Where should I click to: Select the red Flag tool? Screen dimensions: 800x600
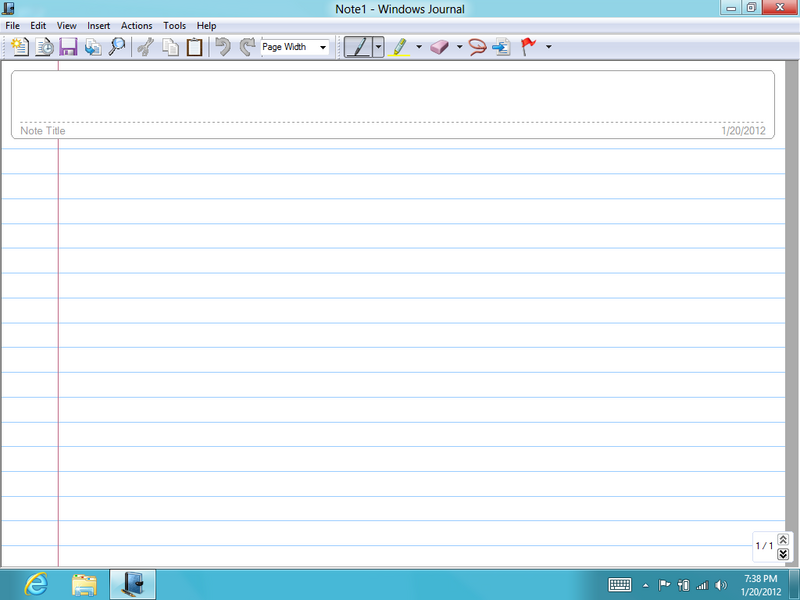coord(528,47)
